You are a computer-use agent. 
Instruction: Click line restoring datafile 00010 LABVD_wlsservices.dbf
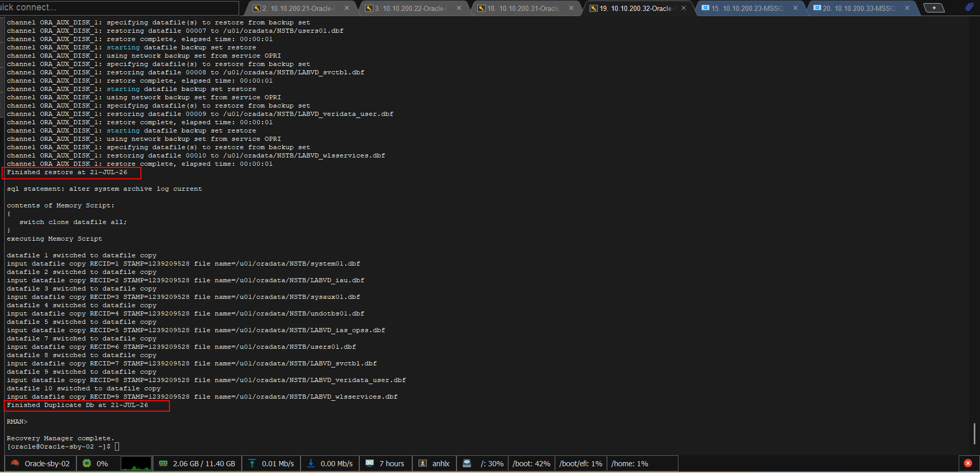coord(196,155)
